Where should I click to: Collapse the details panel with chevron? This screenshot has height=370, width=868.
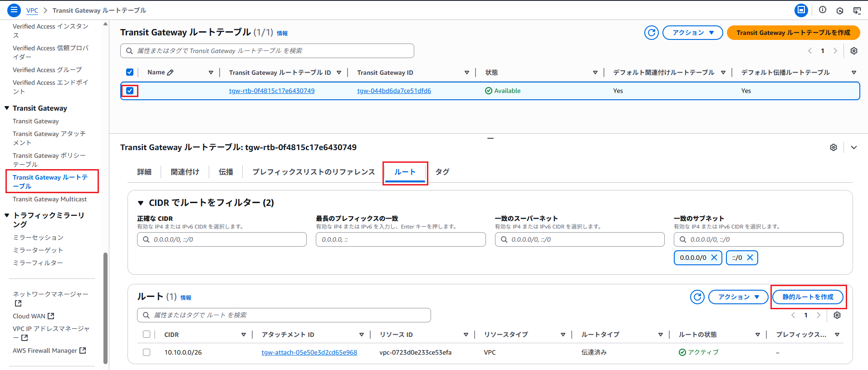854,147
